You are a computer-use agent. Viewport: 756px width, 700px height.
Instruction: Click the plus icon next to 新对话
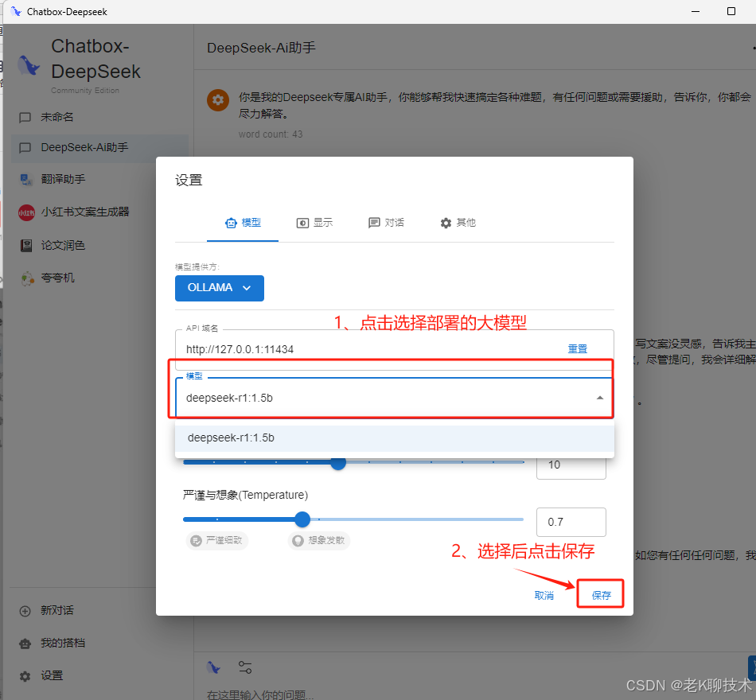[x=25, y=611]
